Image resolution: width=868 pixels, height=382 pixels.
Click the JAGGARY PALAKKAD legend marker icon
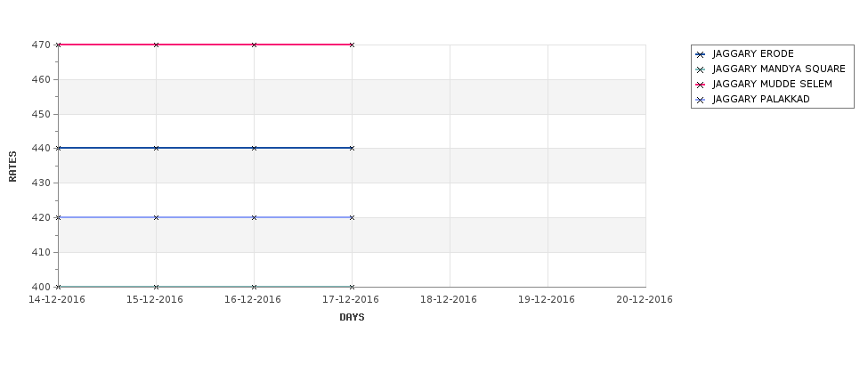701,101
